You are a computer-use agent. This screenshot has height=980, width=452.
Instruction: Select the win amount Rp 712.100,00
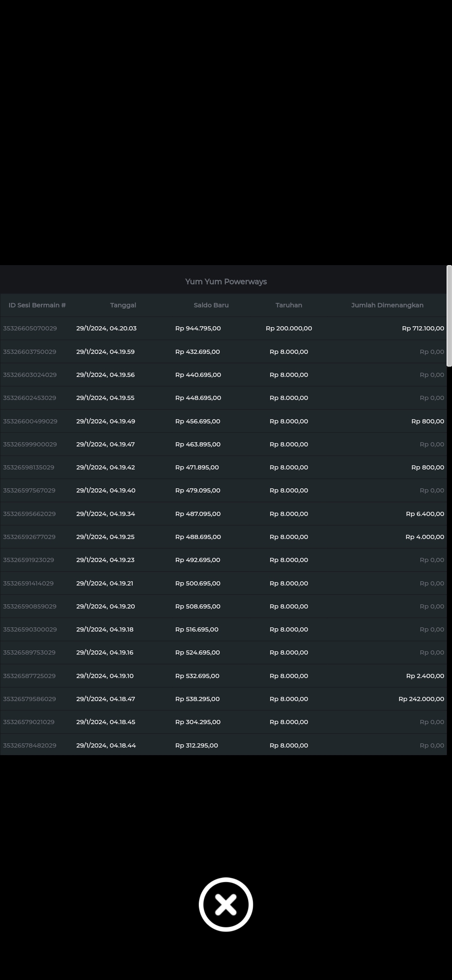[x=423, y=328]
